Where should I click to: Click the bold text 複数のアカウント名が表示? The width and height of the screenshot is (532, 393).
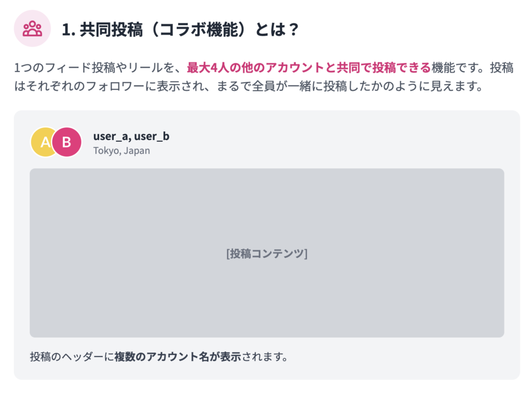[x=178, y=357]
